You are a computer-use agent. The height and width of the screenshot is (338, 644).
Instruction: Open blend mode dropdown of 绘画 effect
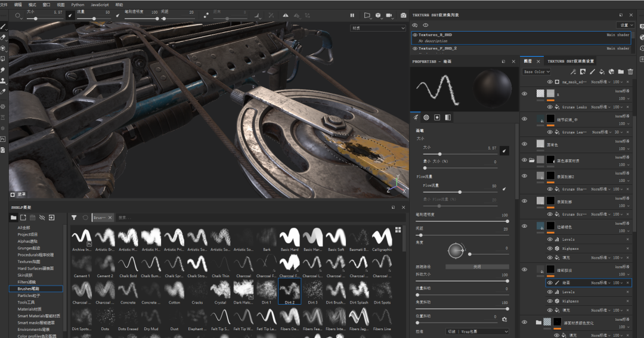(600, 283)
